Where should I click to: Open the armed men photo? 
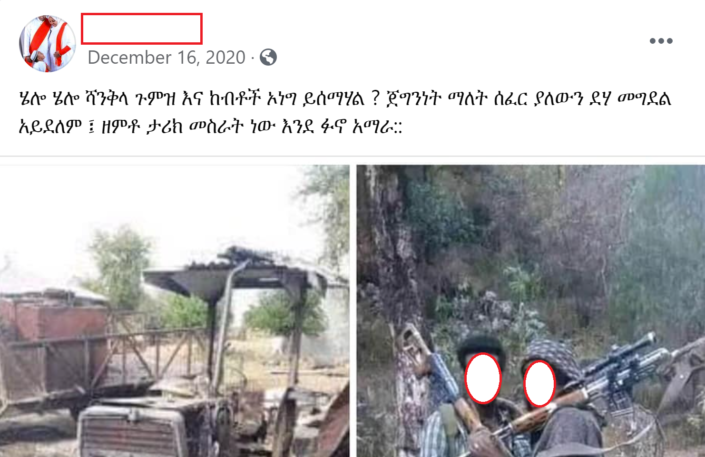[x=531, y=311]
